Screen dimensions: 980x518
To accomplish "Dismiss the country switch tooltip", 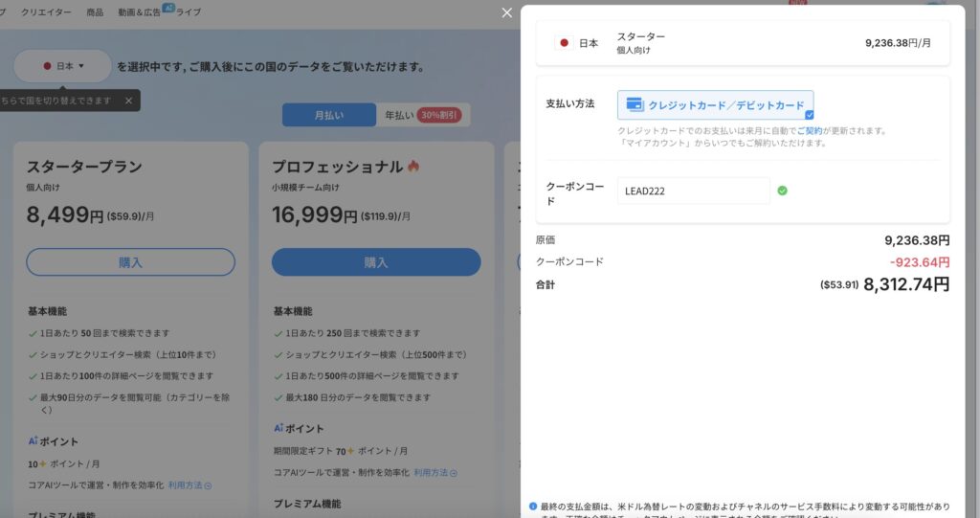I will point(128,100).
